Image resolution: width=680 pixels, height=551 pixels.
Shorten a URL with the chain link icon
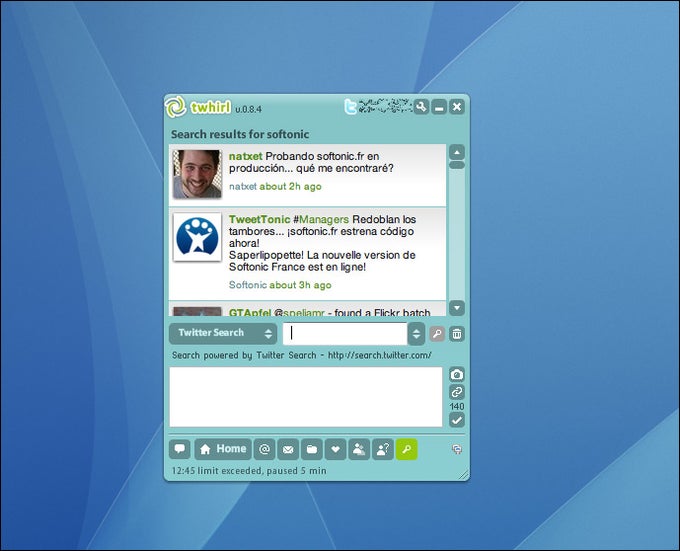coord(457,392)
